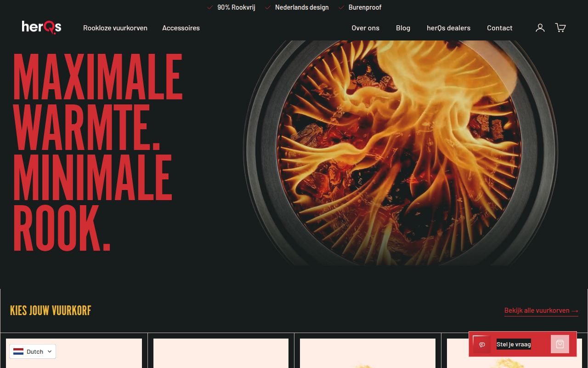Navigate to herQs dealers
Screen dimensions: 588x368
point(448,28)
